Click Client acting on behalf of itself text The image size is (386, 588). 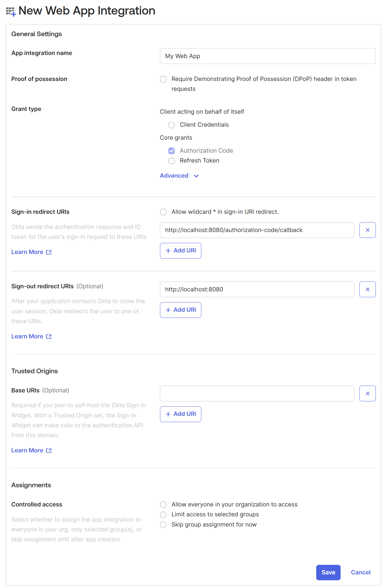point(202,112)
